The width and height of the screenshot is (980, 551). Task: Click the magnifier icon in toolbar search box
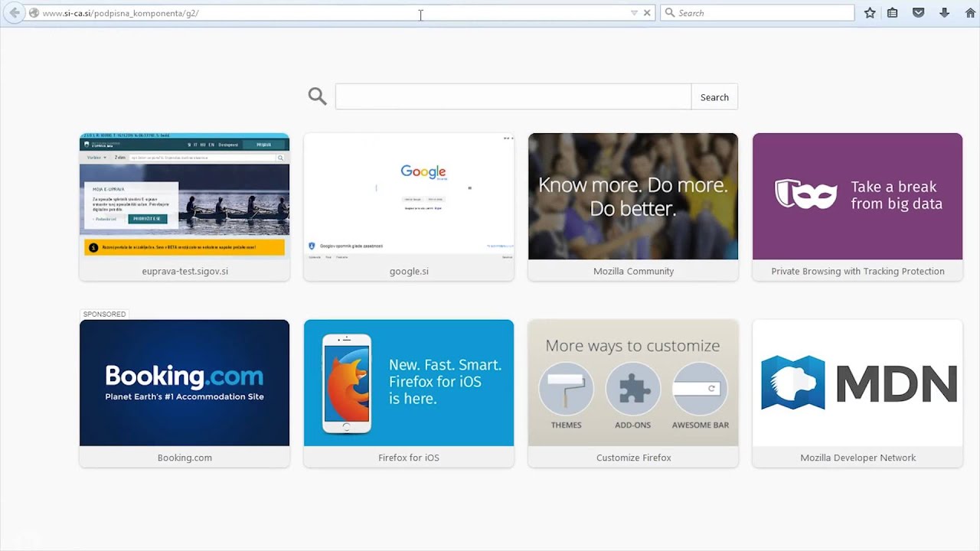click(x=670, y=13)
